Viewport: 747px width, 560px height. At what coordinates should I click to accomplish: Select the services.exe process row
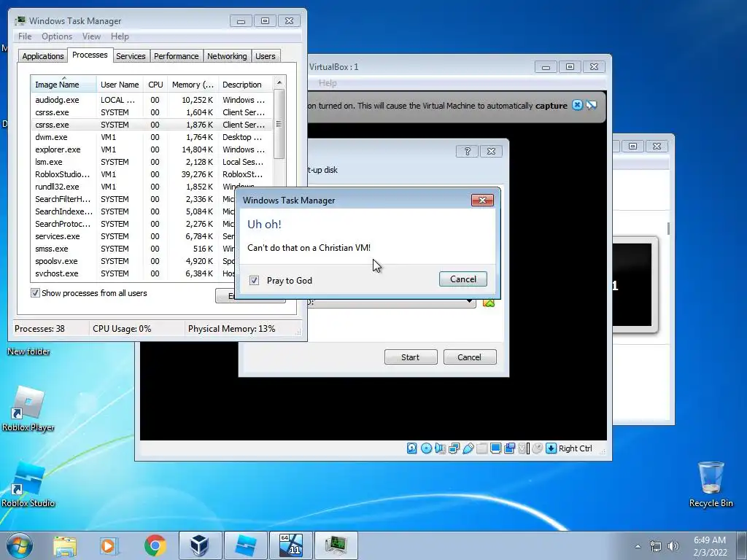pyautogui.click(x=133, y=236)
